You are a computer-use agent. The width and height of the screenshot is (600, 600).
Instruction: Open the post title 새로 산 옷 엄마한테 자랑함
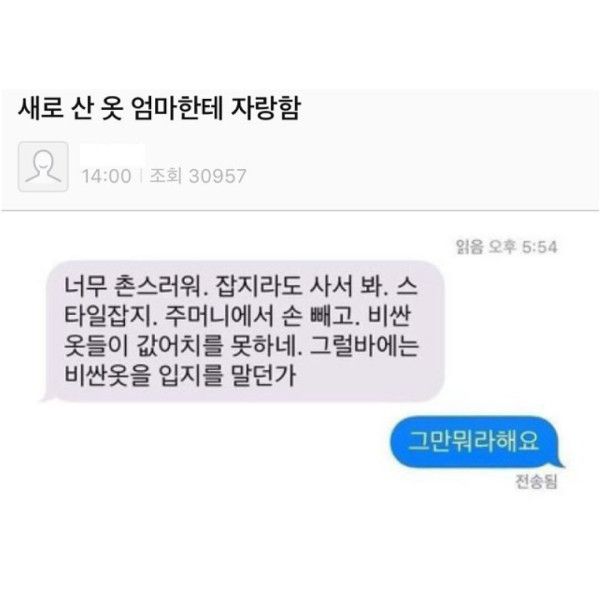click(x=159, y=108)
